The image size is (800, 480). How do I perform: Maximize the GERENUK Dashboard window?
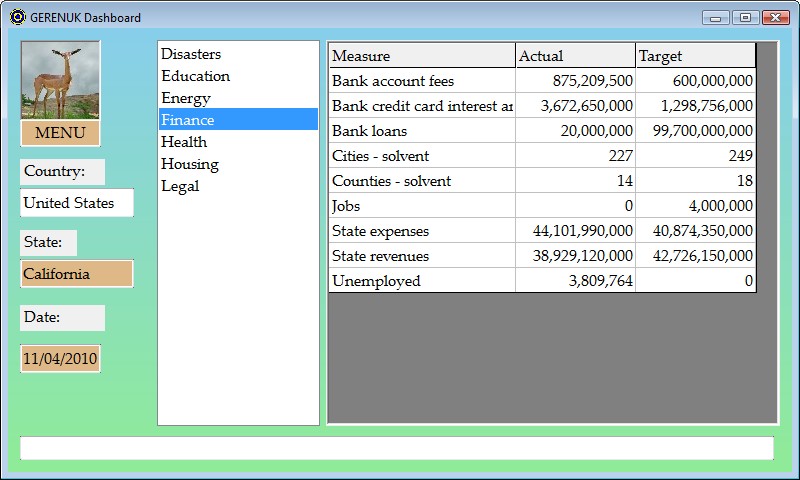click(745, 17)
